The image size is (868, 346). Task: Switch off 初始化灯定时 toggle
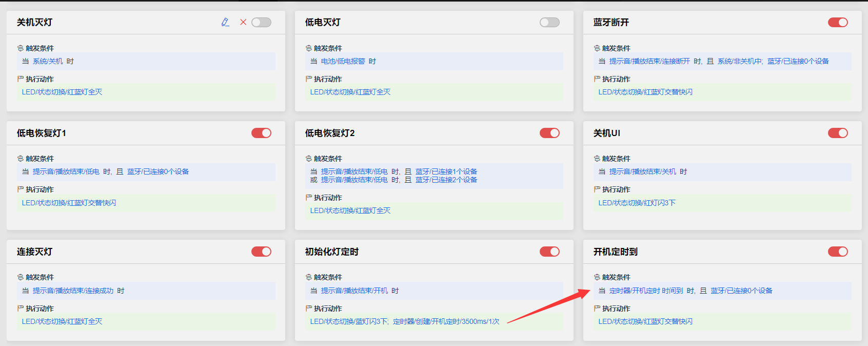tap(549, 252)
